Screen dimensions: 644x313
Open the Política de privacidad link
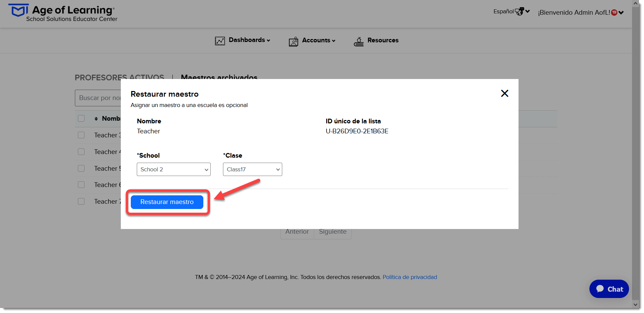pos(410,277)
